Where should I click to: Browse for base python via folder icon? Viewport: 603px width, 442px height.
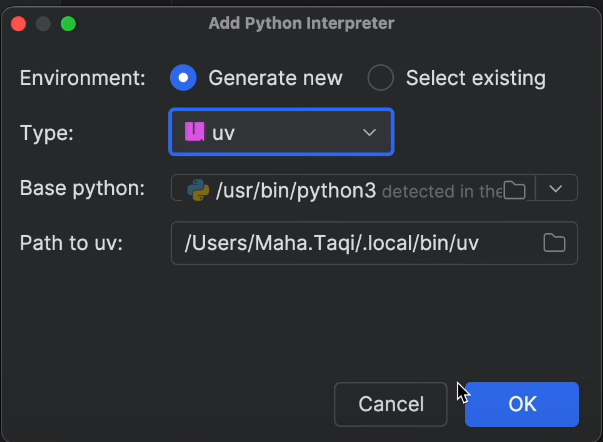(514, 189)
